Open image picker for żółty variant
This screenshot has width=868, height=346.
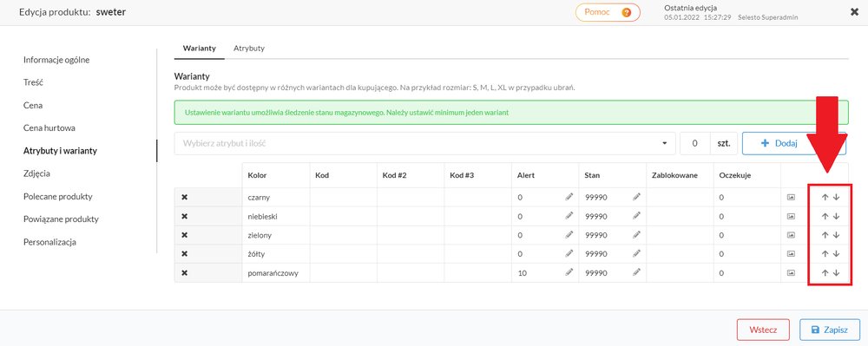791,254
